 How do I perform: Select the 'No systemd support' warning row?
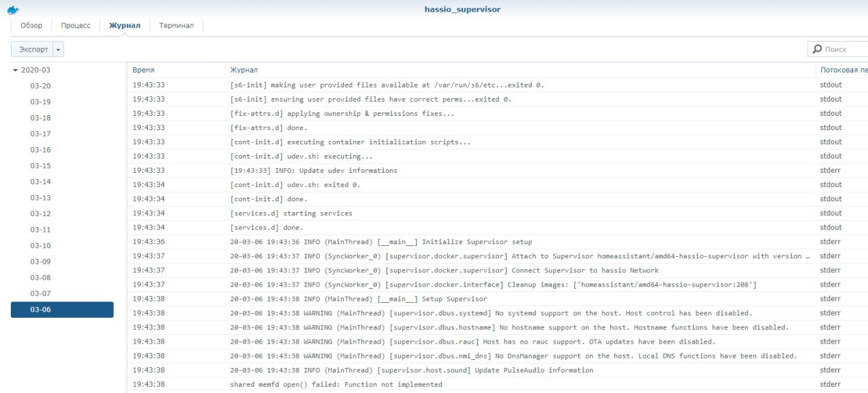pyautogui.click(x=498, y=312)
